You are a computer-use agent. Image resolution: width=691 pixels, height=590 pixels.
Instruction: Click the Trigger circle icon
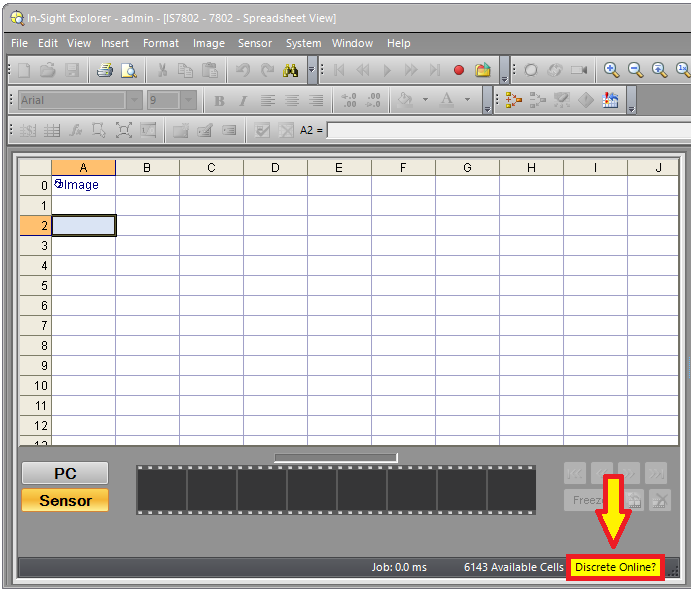click(x=531, y=70)
